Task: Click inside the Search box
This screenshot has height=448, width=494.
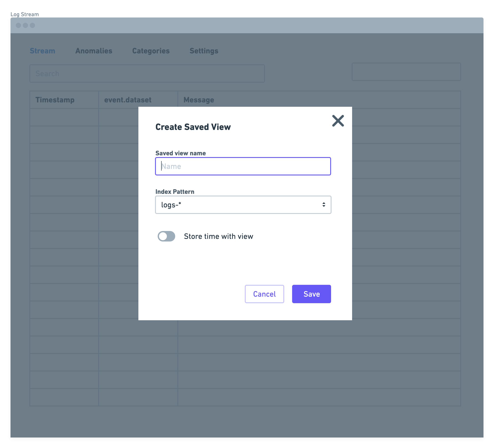Action: point(147,73)
